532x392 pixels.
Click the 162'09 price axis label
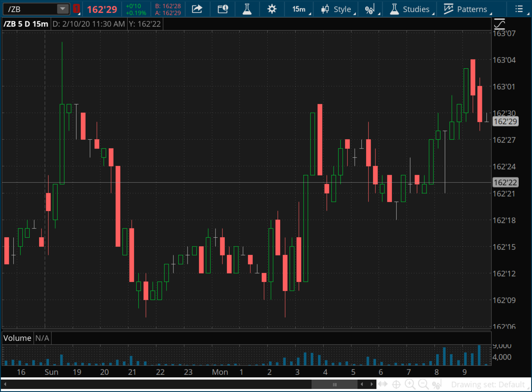click(x=505, y=300)
